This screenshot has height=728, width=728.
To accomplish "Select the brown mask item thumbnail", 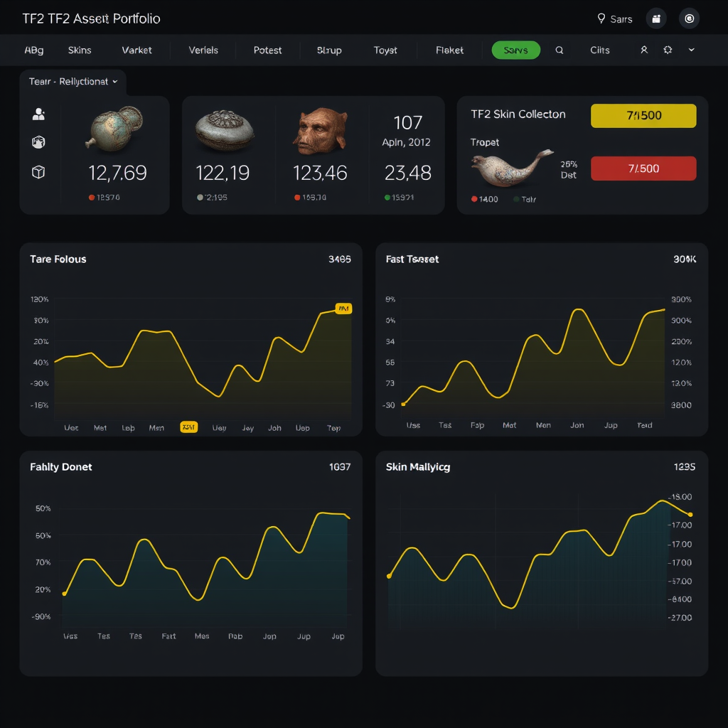I will point(321,132).
